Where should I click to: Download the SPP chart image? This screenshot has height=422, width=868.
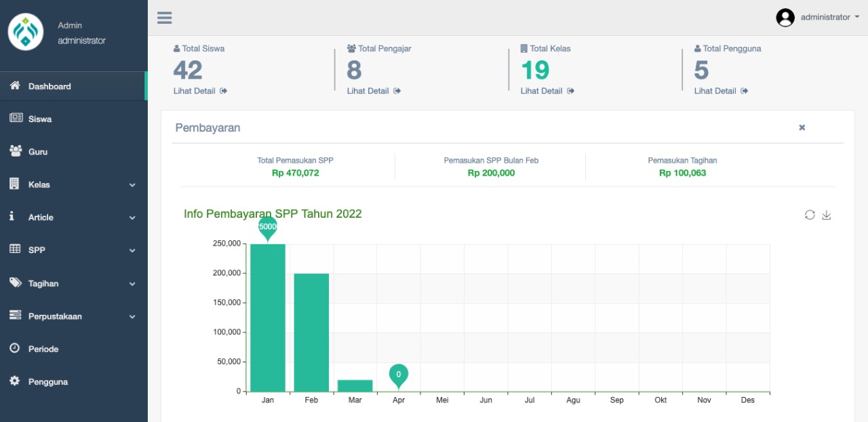click(x=827, y=215)
